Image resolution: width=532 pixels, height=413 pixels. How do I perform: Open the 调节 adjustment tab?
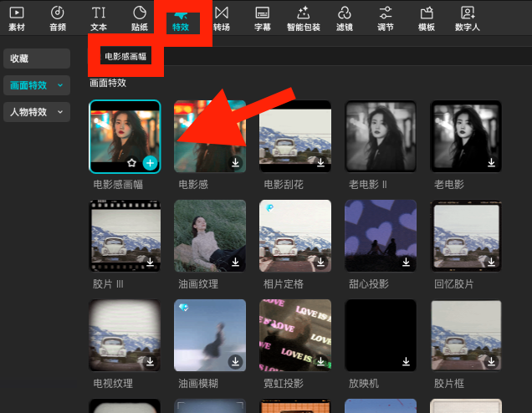point(386,19)
